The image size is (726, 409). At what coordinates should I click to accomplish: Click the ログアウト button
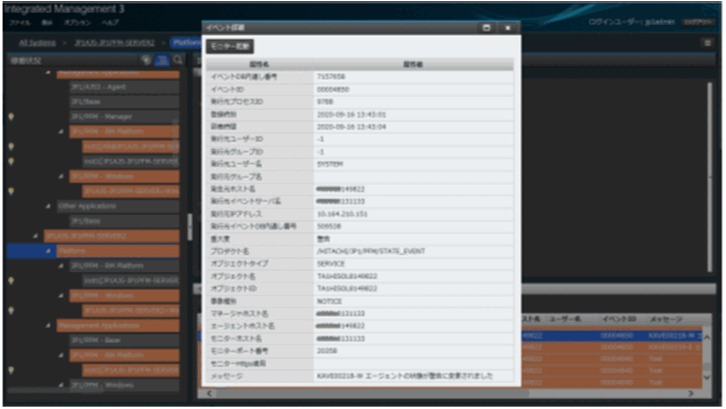point(698,22)
